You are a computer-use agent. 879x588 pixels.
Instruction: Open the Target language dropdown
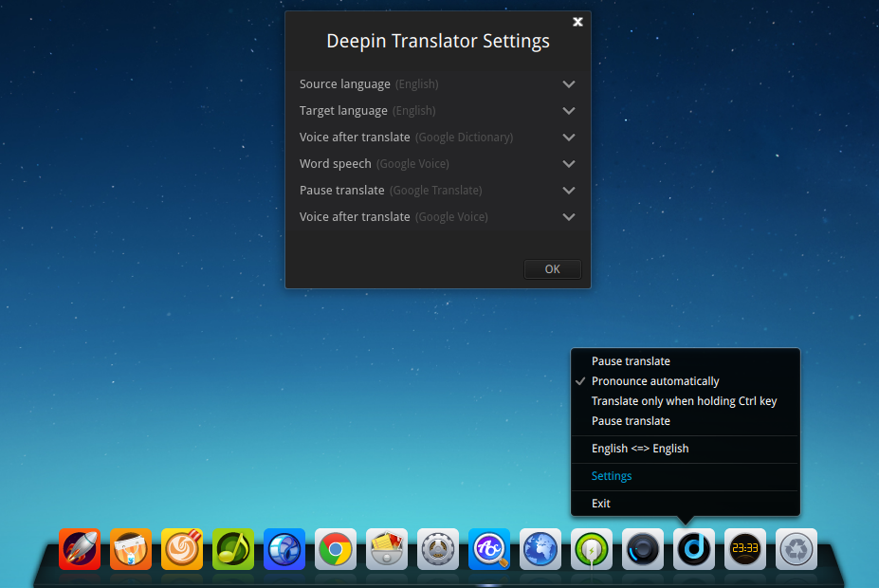click(x=567, y=110)
